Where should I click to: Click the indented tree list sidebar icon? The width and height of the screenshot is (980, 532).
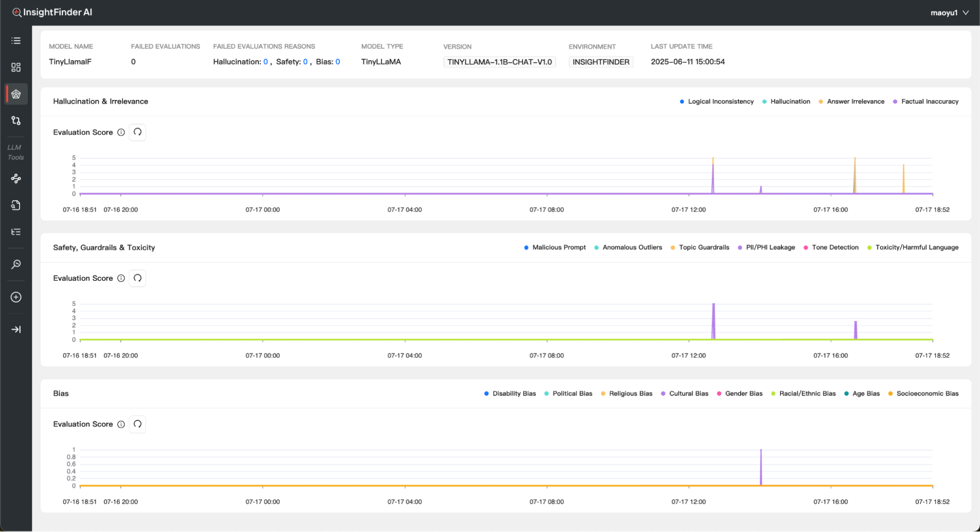click(x=16, y=232)
